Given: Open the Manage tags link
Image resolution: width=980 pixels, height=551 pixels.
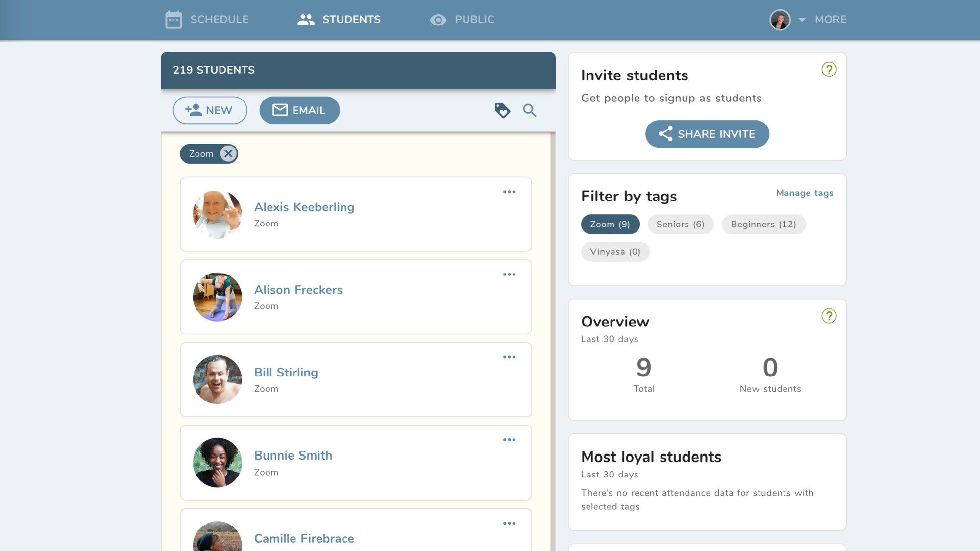Looking at the screenshot, I should pos(805,193).
